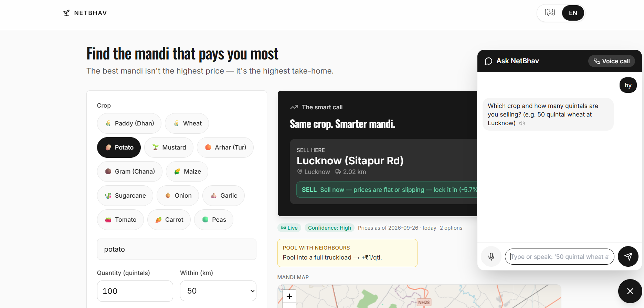
Task: Select the Paddy (Dhan) crop chip
Action: coord(129,123)
